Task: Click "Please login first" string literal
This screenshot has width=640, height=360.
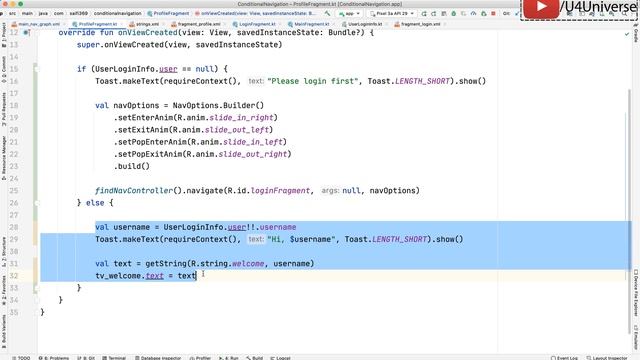Action: point(313,81)
